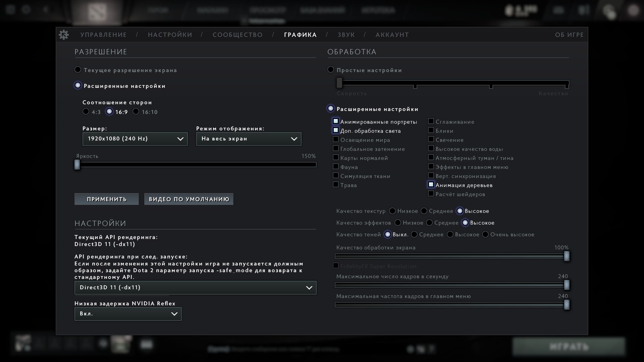Click ВИДЕО ПО УМОЛЧАНИЮ button
This screenshot has height=362, width=644.
click(x=189, y=199)
